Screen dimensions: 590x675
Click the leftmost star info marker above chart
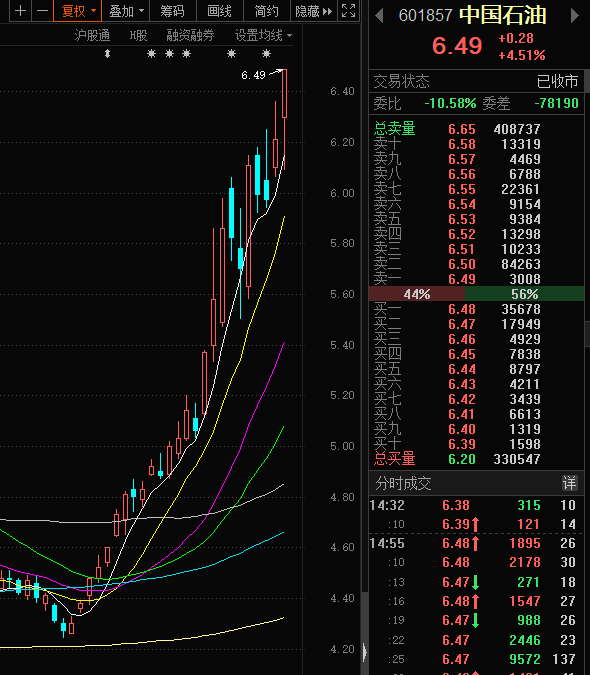pyautogui.click(x=151, y=54)
